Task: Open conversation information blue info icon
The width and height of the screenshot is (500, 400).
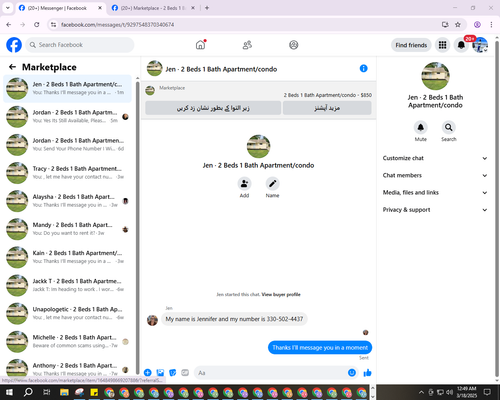Action: pyautogui.click(x=364, y=68)
